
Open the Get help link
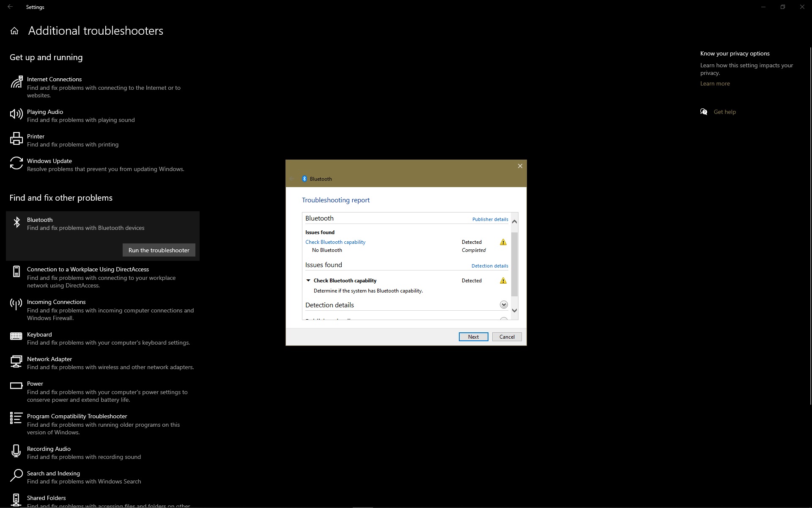724,112
